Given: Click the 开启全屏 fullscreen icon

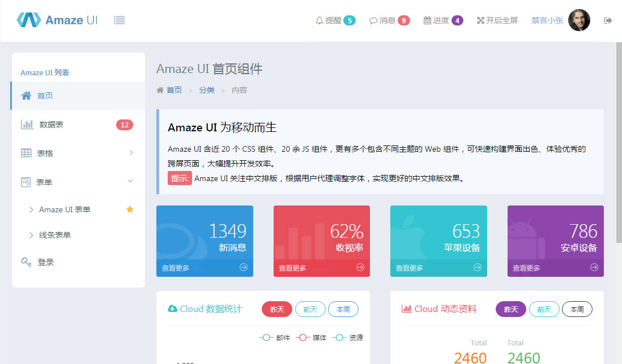Looking at the screenshot, I should click(x=480, y=20).
